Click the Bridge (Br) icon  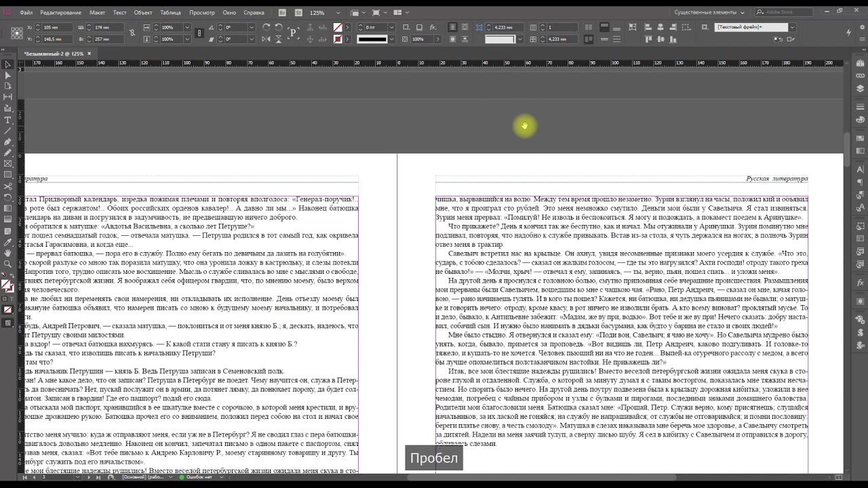(x=281, y=12)
